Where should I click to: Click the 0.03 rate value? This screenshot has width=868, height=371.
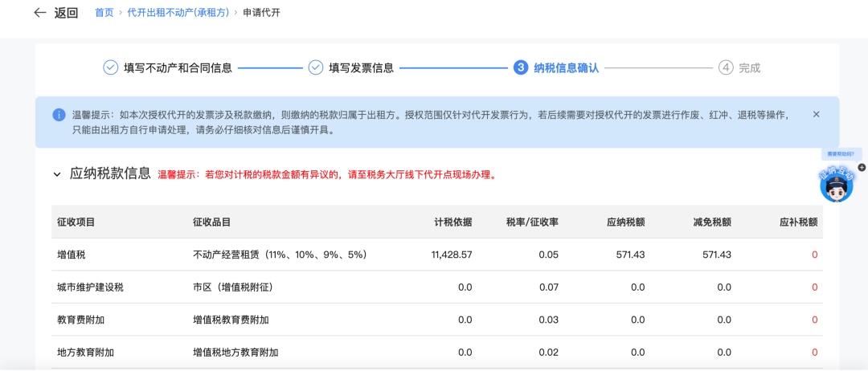coord(549,320)
